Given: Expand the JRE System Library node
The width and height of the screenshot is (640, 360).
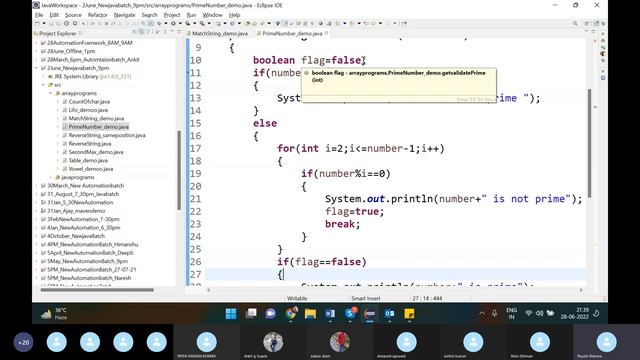Looking at the screenshot, I should (44, 76).
